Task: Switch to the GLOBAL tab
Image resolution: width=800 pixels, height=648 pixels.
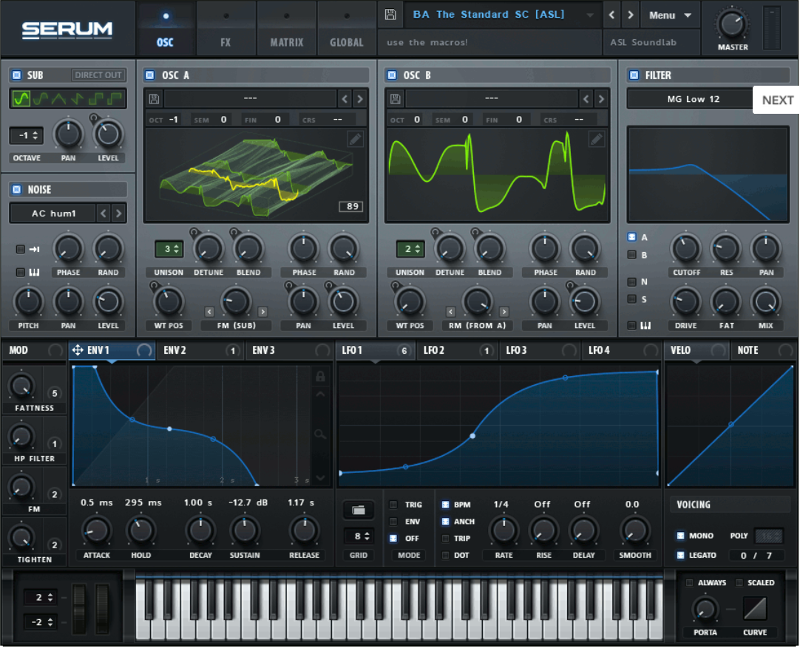Action: click(x=346, y=29)
